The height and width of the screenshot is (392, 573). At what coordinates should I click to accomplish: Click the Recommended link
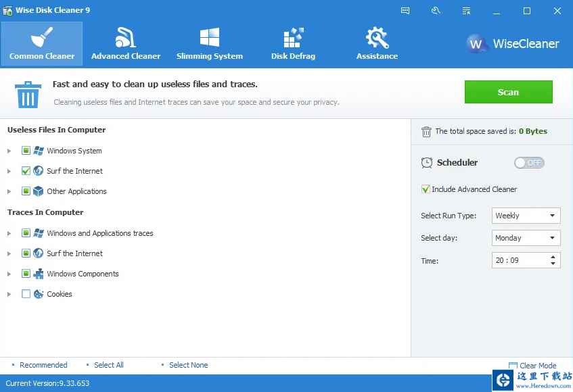(x=43, y=365)
